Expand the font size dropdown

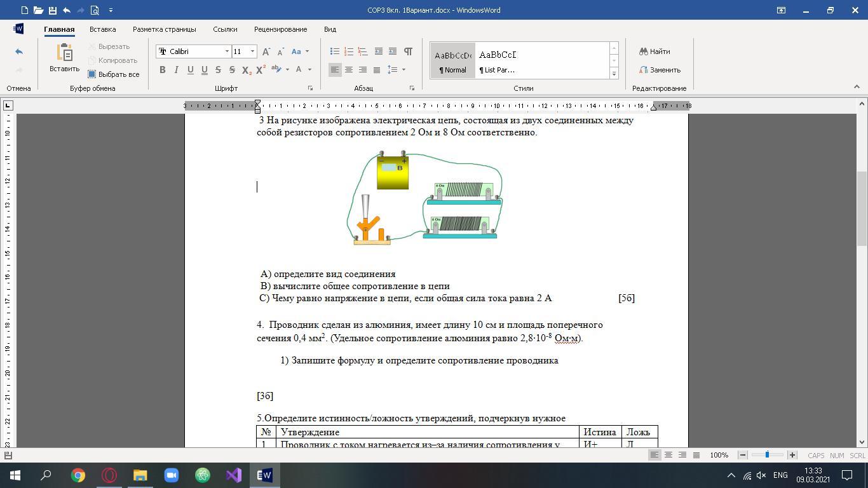pyautogui.click(x=252, y=51)
